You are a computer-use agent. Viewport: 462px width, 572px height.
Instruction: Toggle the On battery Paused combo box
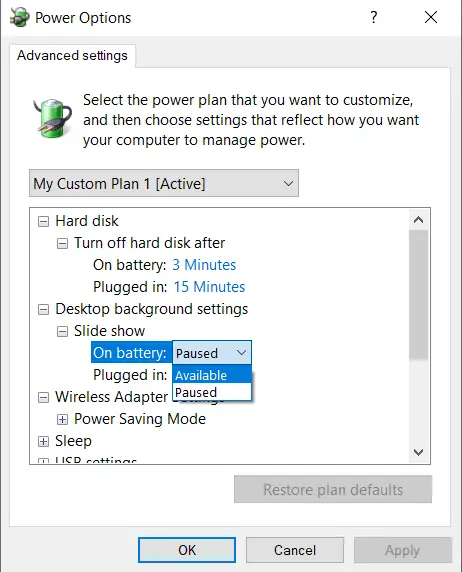[212, 353]
